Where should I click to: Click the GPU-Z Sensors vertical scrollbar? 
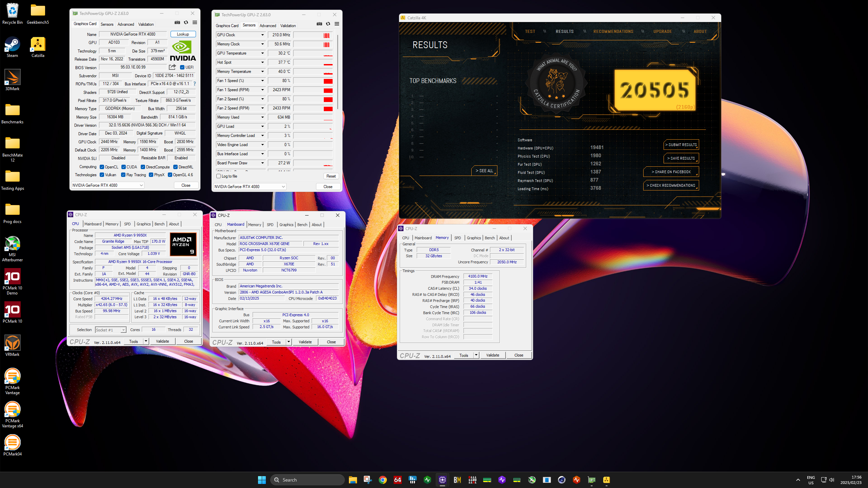(x=337, y=71)
